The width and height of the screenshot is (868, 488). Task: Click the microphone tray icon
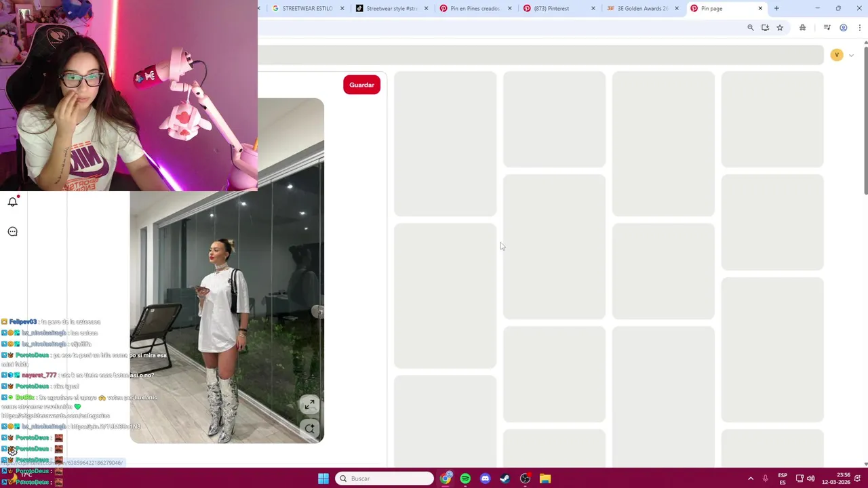click(x=766, y=479)
